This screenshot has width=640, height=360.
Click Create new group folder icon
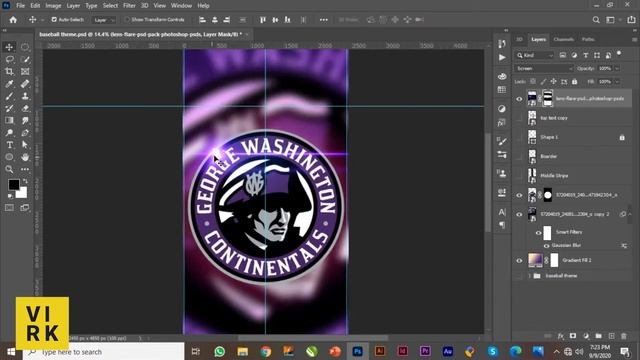click(x=598, y=336)
